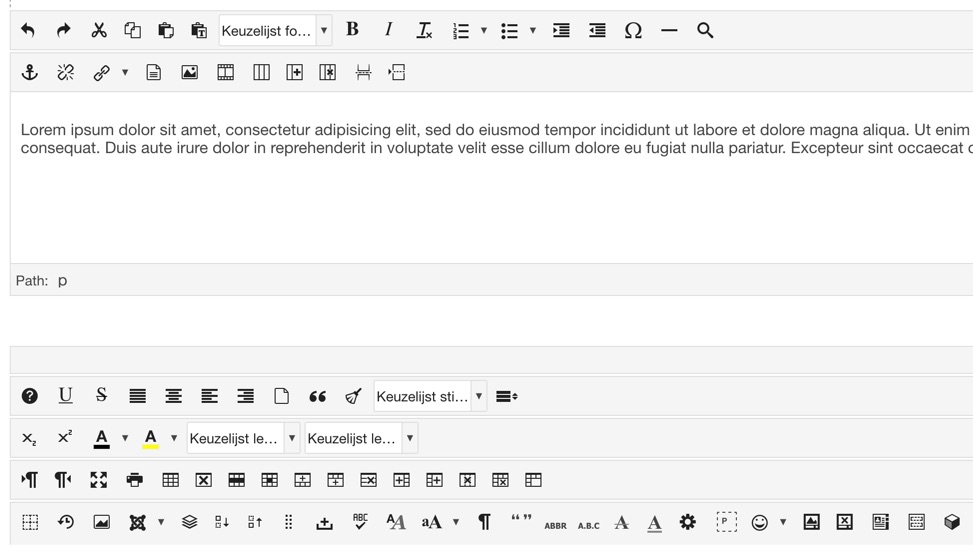
Task: Click the Paste clipboard icon
Action: 166,30
